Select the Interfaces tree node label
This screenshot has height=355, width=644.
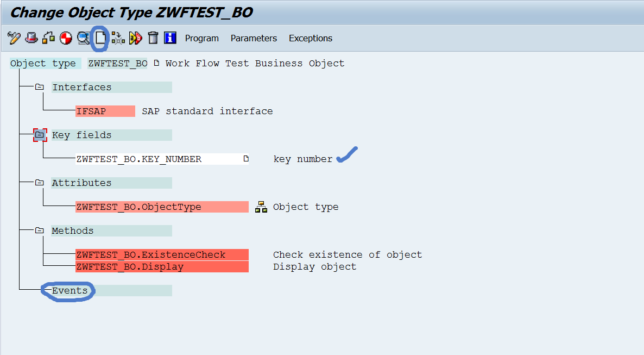click(111, 87)
